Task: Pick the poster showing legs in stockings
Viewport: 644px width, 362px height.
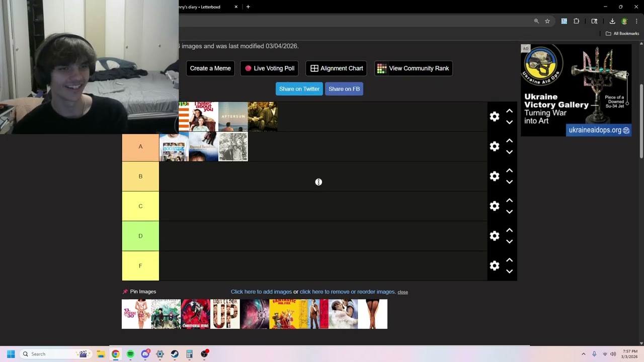Action: (x=373, y=314)
